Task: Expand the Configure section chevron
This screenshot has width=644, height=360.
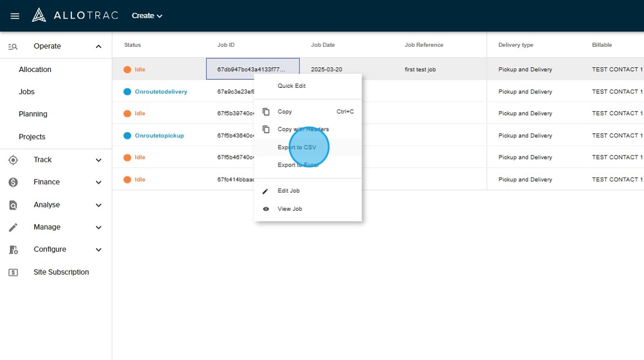Action: pyautogui.click(x=98, y=250)
